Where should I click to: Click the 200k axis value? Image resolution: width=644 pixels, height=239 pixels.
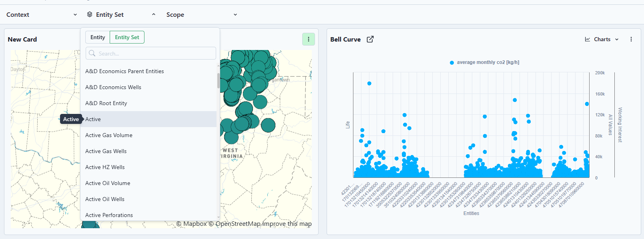600,73
